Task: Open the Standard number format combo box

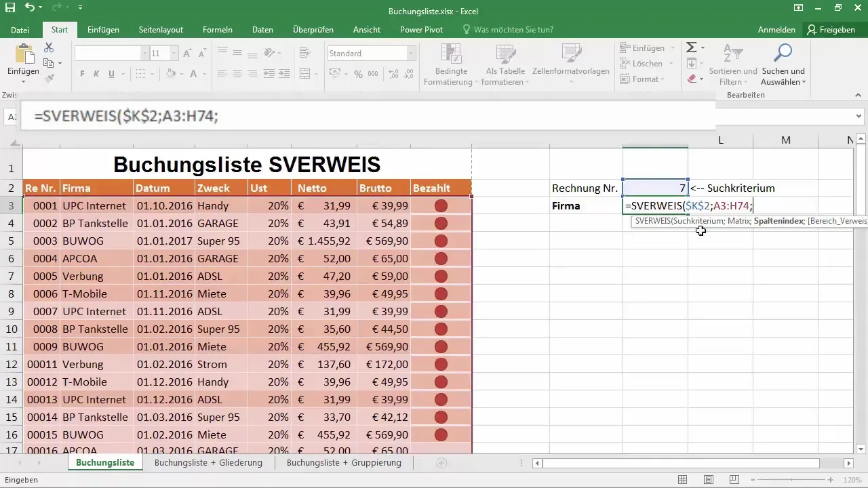Action: [372, 53]
